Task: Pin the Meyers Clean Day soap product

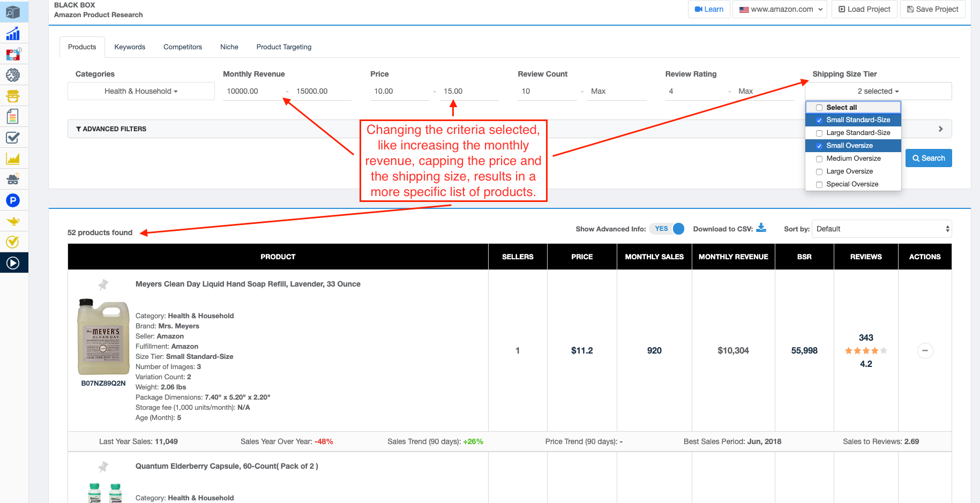Action: (x=103, y=284)
